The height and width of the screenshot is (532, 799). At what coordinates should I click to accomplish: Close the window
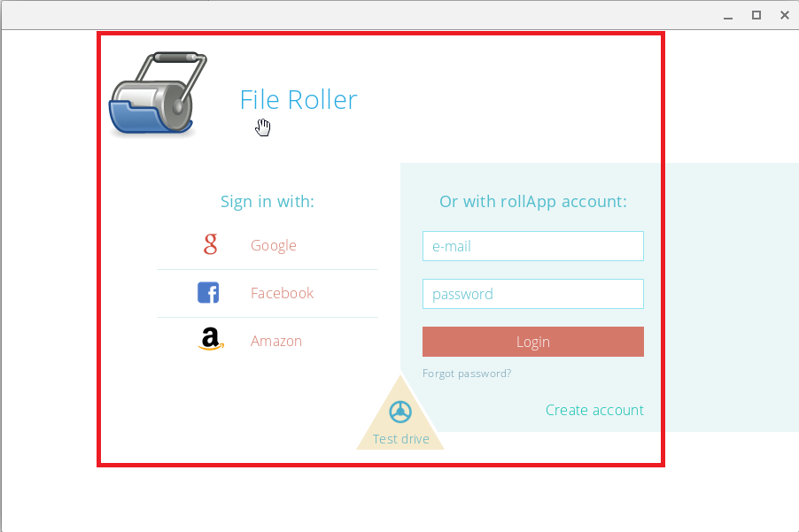(785, 15)
